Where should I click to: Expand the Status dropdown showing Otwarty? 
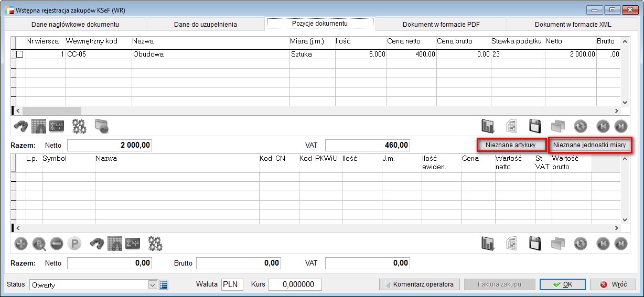point(153,285)
